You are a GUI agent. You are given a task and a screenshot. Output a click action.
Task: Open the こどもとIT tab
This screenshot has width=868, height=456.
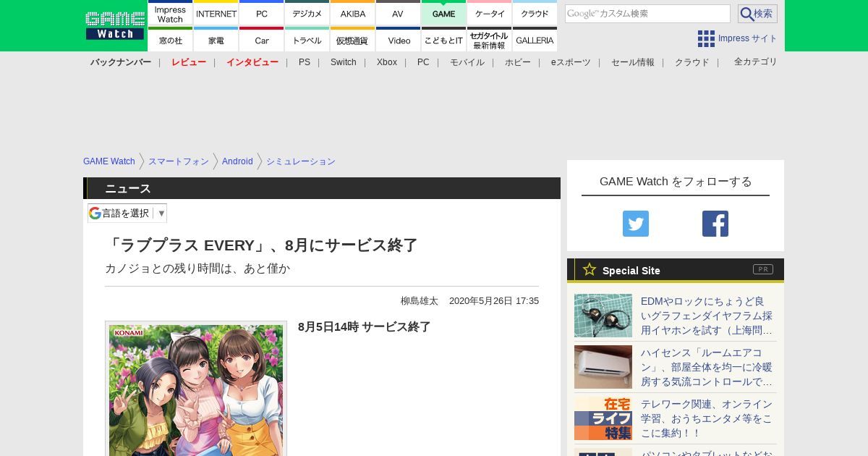[444, 40]
